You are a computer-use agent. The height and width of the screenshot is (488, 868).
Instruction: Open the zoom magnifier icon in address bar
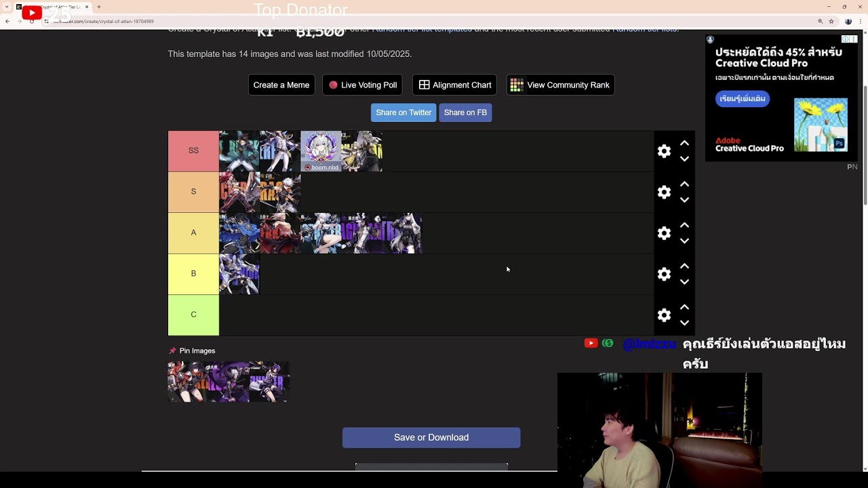click(820, 22)
